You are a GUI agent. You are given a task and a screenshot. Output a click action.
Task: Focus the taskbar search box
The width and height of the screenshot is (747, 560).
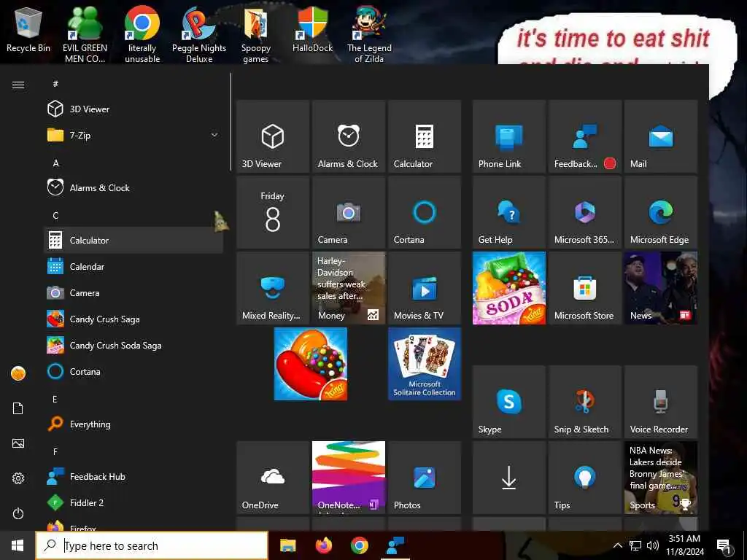[152, 545]
